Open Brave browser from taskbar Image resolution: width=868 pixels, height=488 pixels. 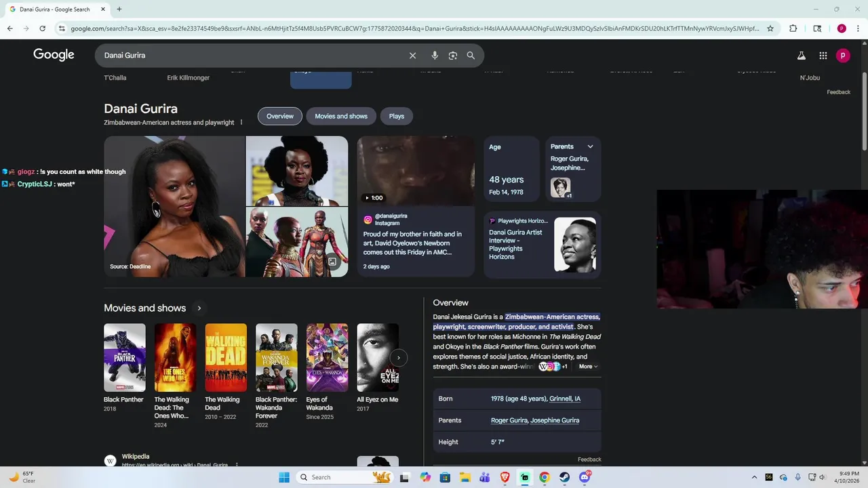point(505,477)
